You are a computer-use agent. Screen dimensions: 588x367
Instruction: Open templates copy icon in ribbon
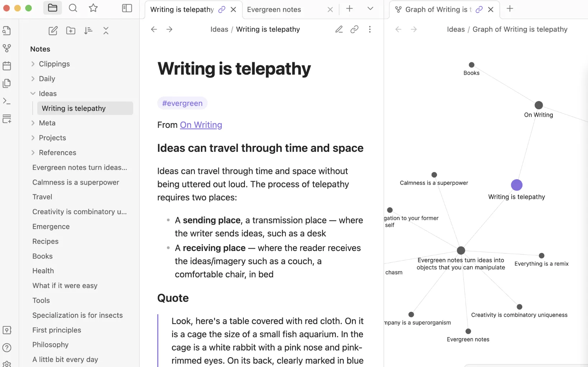coord(7,83)
